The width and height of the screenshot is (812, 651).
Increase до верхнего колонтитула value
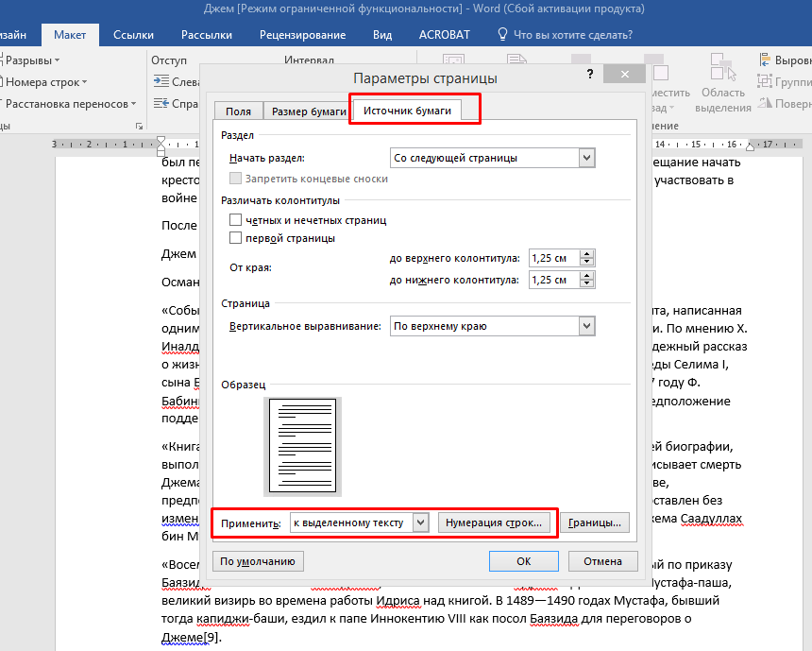pos(586,254)
